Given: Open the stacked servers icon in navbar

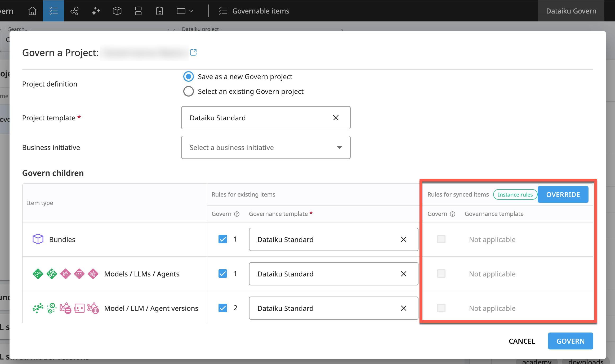Looking at the screenshot, I should [138, 11].
